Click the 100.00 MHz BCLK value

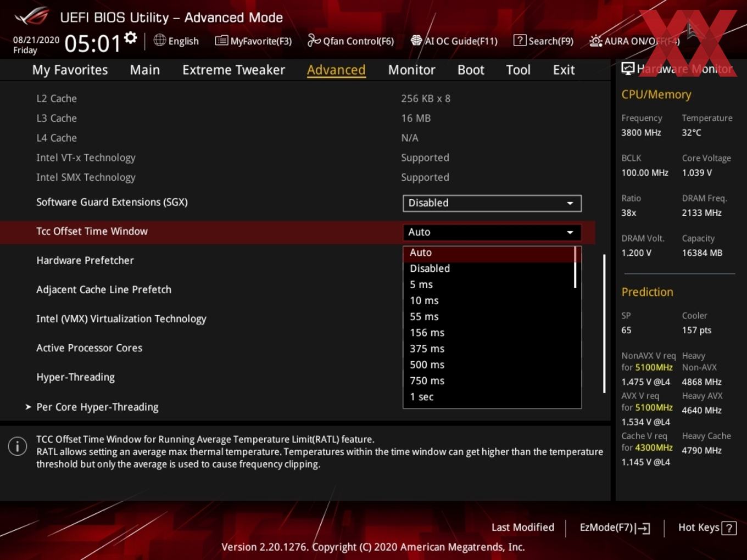click(645, 172)
